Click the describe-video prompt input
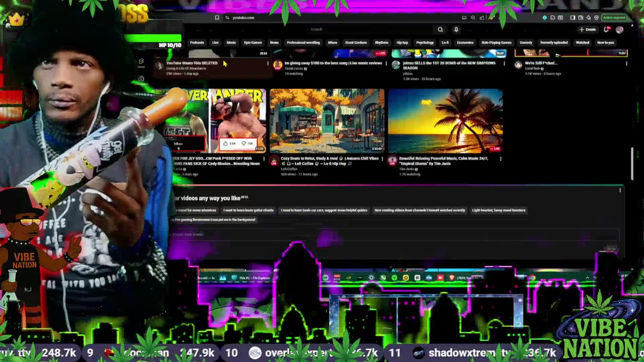 click(x=395, y=235)
